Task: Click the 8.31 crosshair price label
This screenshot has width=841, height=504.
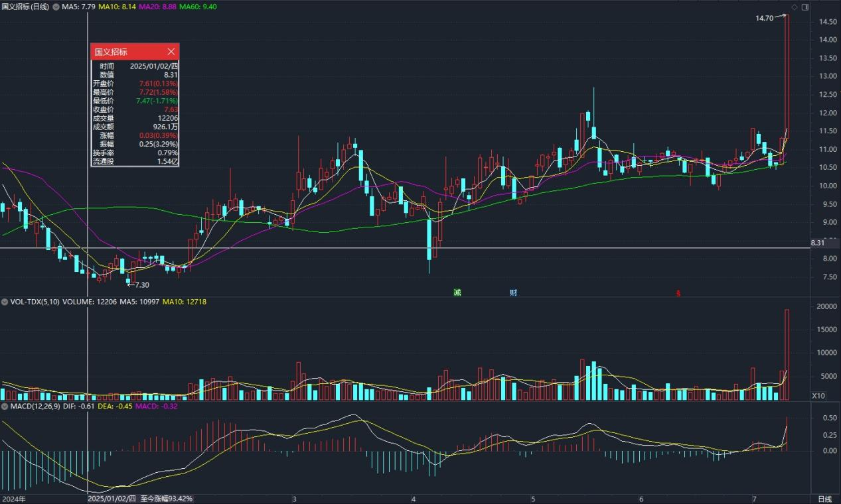Action: coord(818,243)
